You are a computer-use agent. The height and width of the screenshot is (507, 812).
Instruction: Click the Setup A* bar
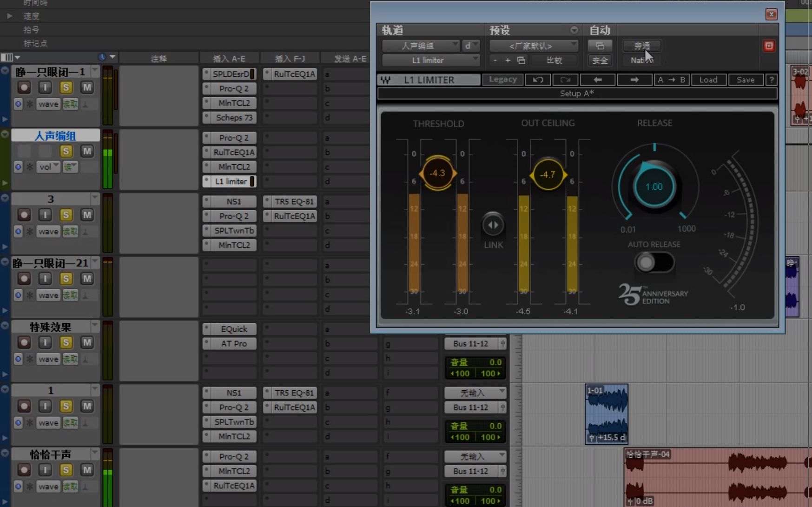[x=576, y=93]
